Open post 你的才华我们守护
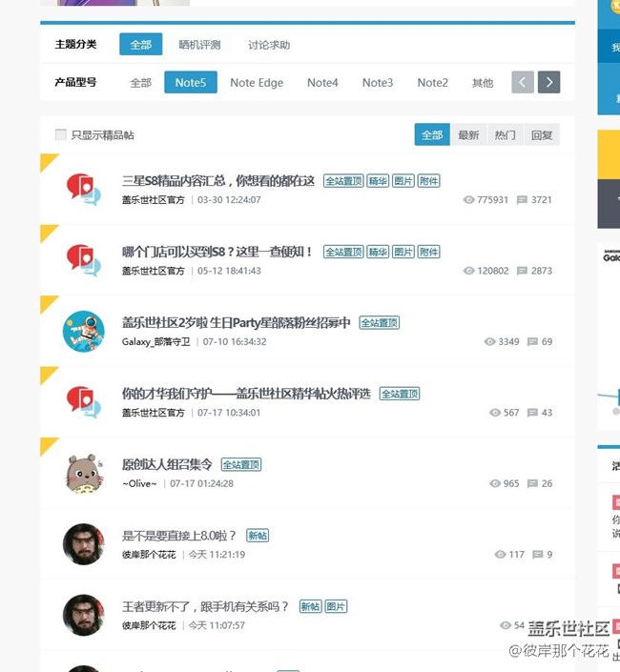The image size is (620, 672). click(x=246, y=394)
